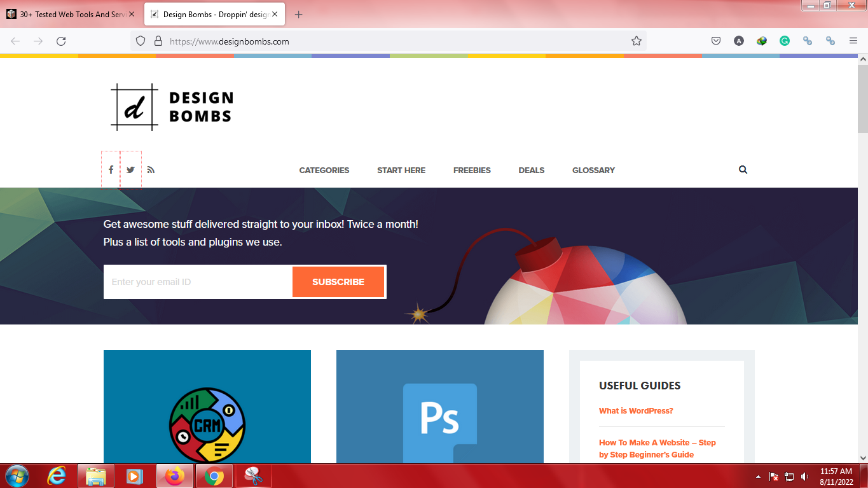Click the green Grammarly extension icon

785,41
